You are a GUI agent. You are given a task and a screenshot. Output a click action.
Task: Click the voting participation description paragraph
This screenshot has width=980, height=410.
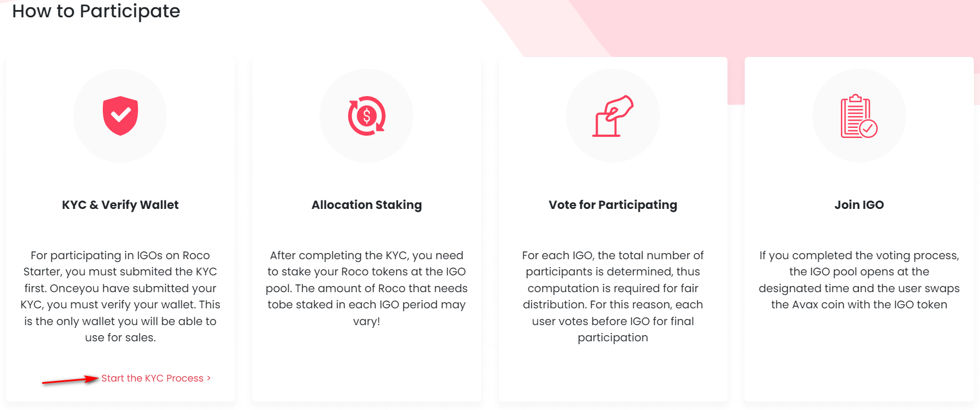(x=612, y=296)
